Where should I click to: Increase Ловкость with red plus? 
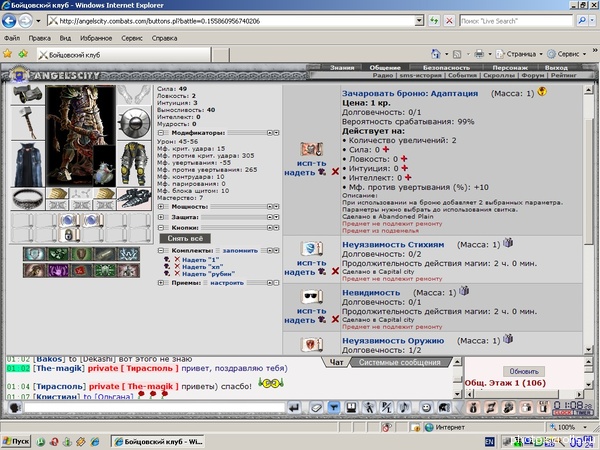click(x=404, y=158)
